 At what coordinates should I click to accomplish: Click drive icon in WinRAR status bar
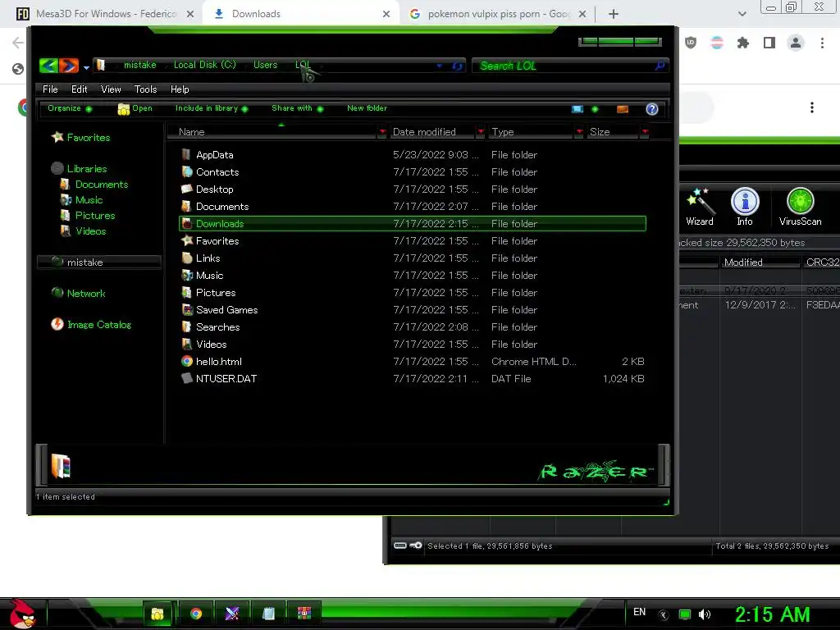[400, 546]
